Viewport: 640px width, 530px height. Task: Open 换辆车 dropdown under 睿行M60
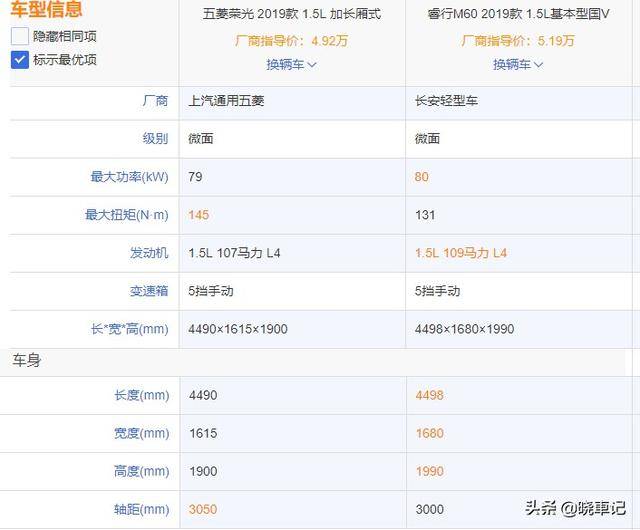click(518, 64)
